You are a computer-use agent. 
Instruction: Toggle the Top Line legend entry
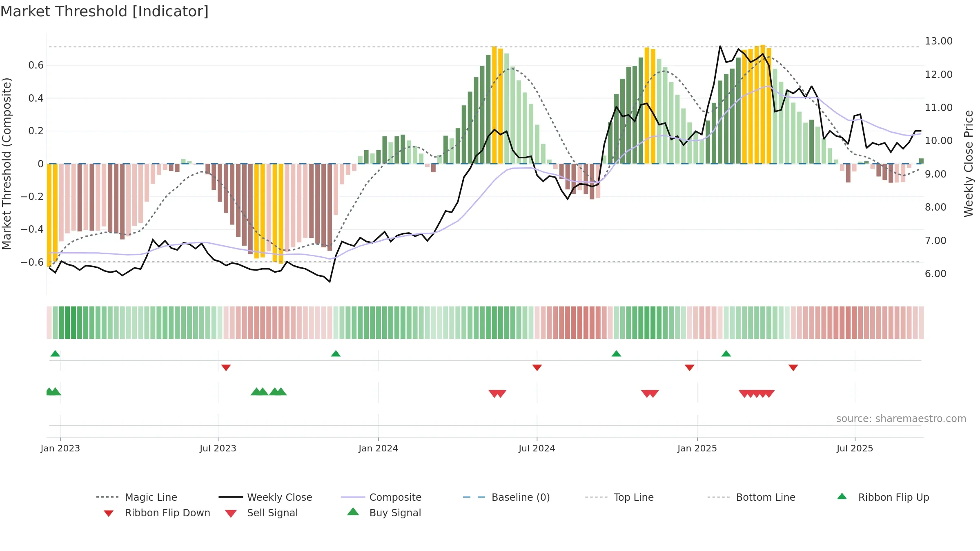(x=619, y=497)
